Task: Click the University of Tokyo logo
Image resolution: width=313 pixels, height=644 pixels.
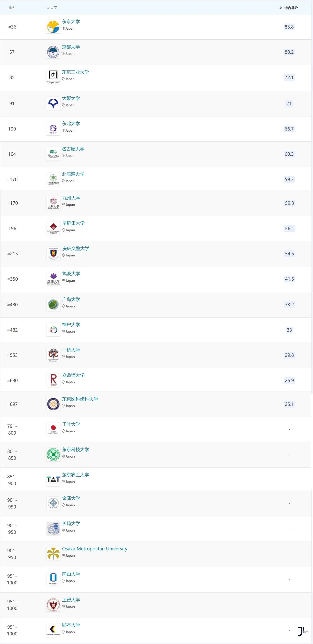Action: click(53, 27)
